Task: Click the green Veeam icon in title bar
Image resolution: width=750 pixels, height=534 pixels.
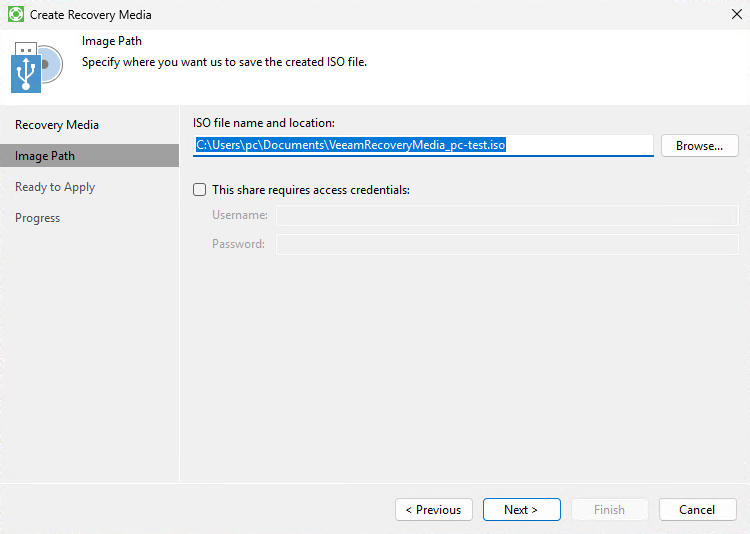Action: coord(16,14)
